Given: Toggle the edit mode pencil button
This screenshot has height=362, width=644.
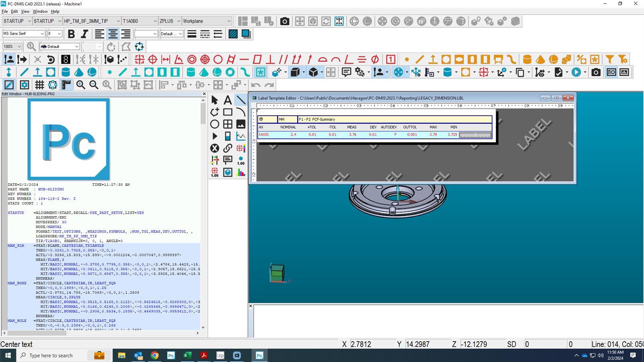Looking at the screenshot, I should [9, 85].
